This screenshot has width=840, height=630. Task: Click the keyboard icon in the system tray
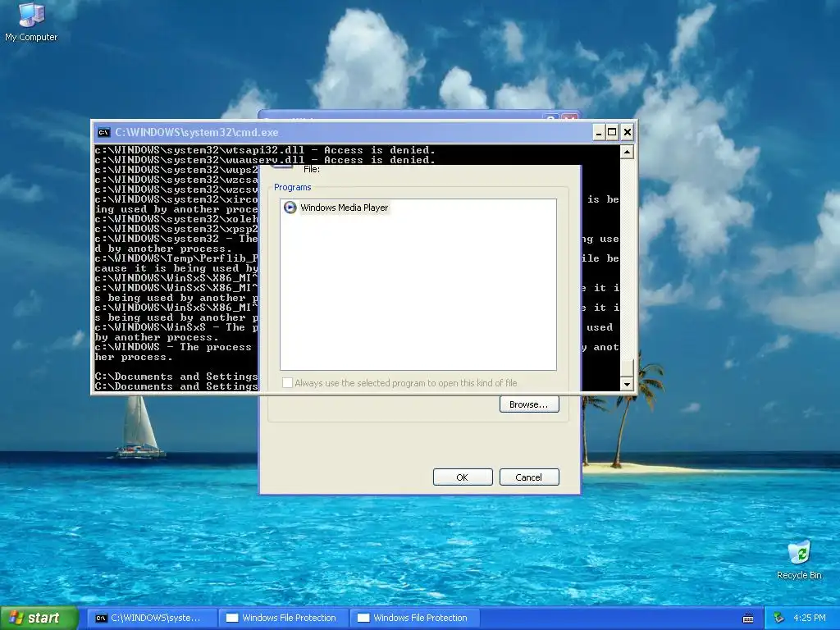[748, 619]
